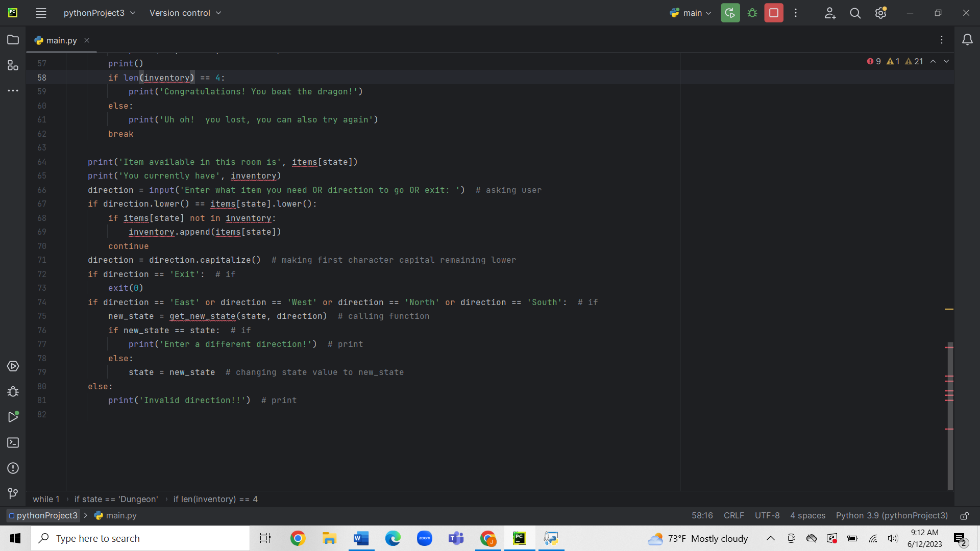The height and width of the screenshot is (551, 980).
Task: Click the Rerun main green button
Action: (x=730, y=13)
